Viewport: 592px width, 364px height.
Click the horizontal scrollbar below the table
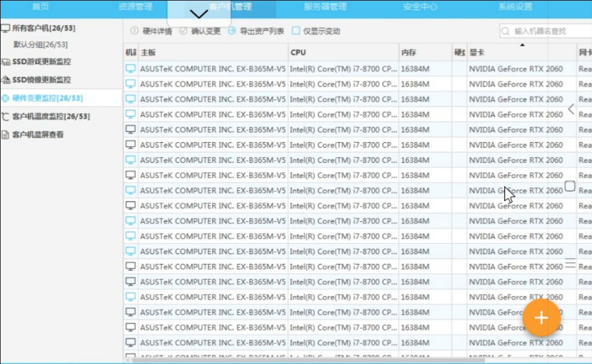point(308,360)
